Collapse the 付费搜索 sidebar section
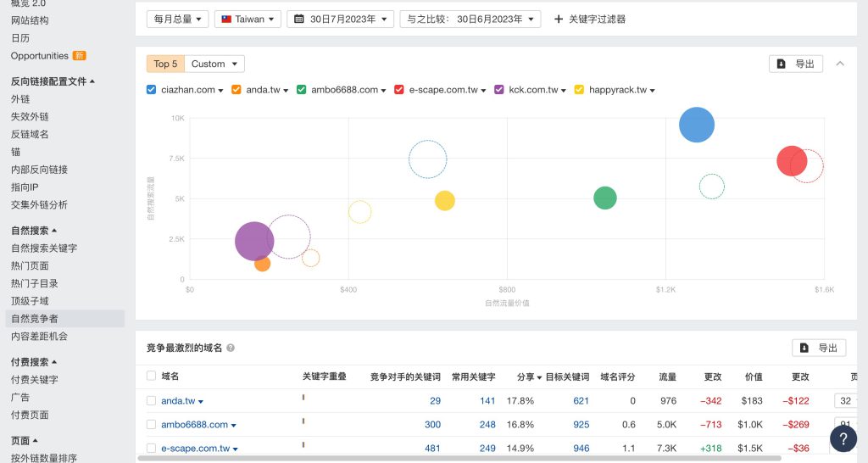This screenshot has width=868, height=463. point(34,361)
